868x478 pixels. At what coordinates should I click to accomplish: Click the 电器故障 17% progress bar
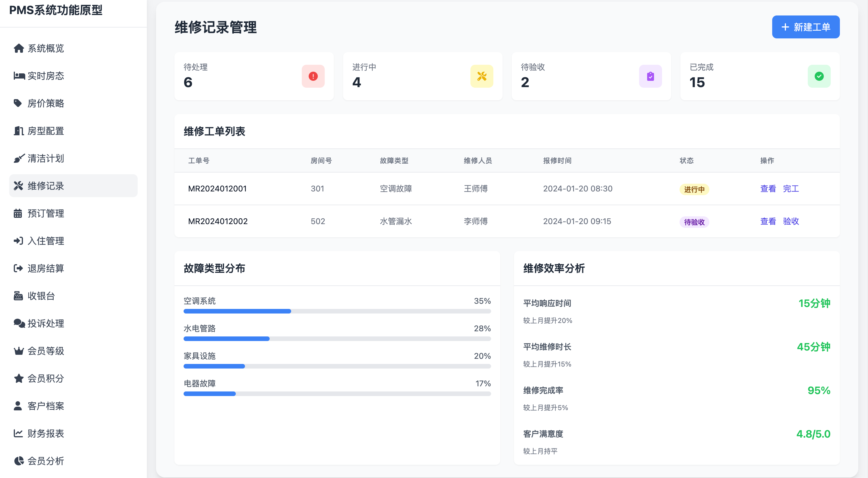click(337, 394)
